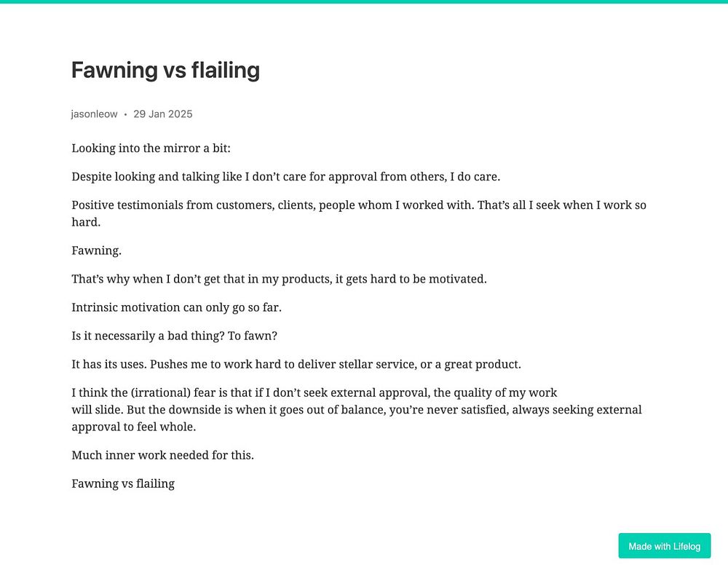Click "Is it necessarily a bad thing?" question
This screenshot has height=573, width=728.
click(149, 336)
